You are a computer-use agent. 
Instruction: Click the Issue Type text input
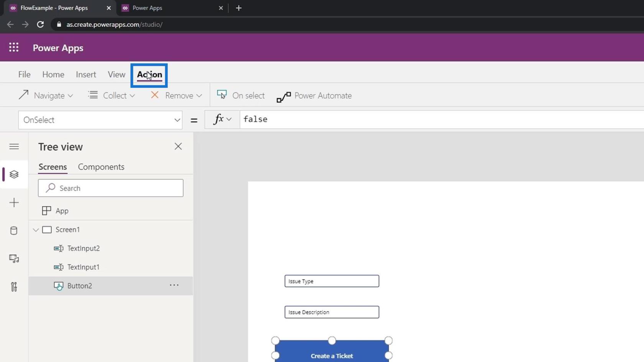pos(332,281)
